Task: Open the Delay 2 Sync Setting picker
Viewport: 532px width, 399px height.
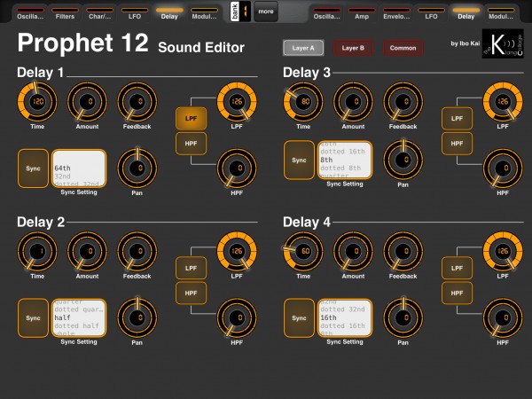Action: click(79, 318)
